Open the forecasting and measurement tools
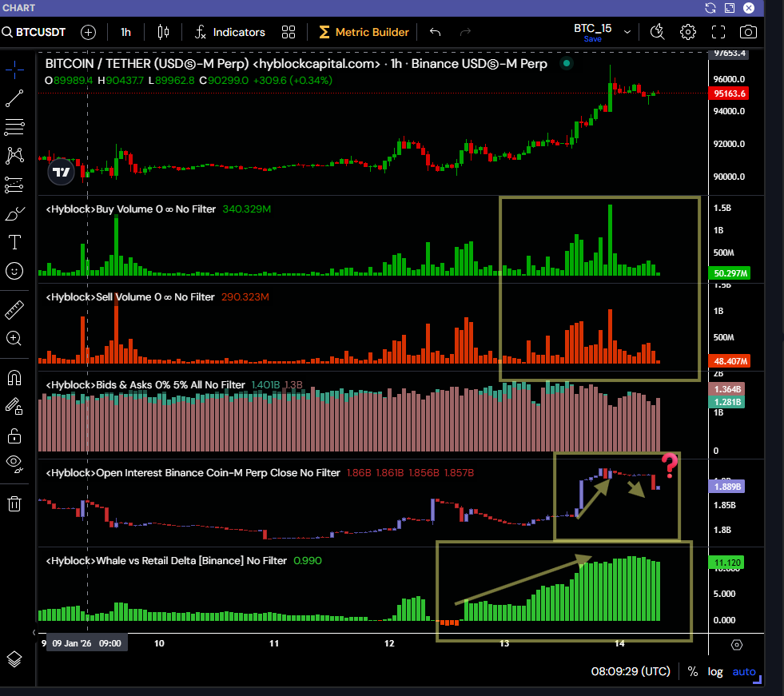Viewport: 784px width, 696px height. 14,185
